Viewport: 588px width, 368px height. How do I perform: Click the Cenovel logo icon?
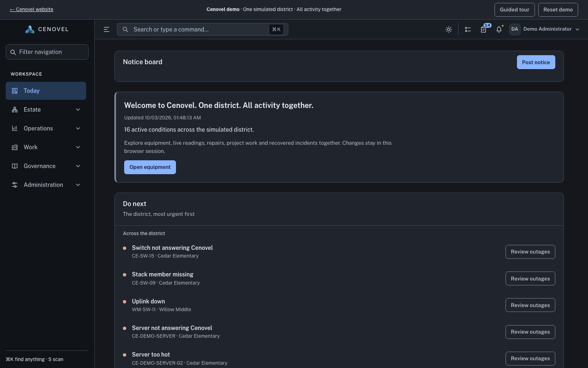30,29
